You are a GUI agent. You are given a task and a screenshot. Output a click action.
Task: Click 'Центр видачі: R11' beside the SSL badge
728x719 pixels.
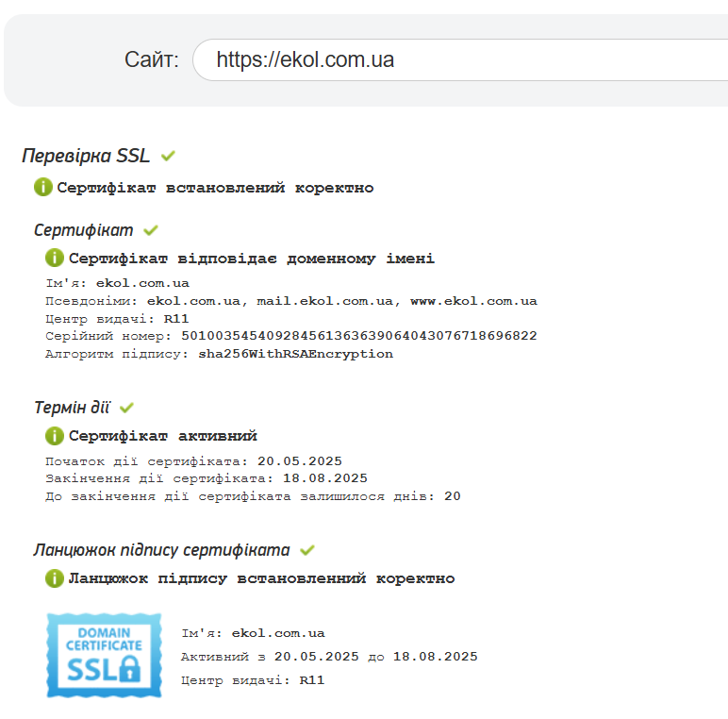click(x=253, y=680)
